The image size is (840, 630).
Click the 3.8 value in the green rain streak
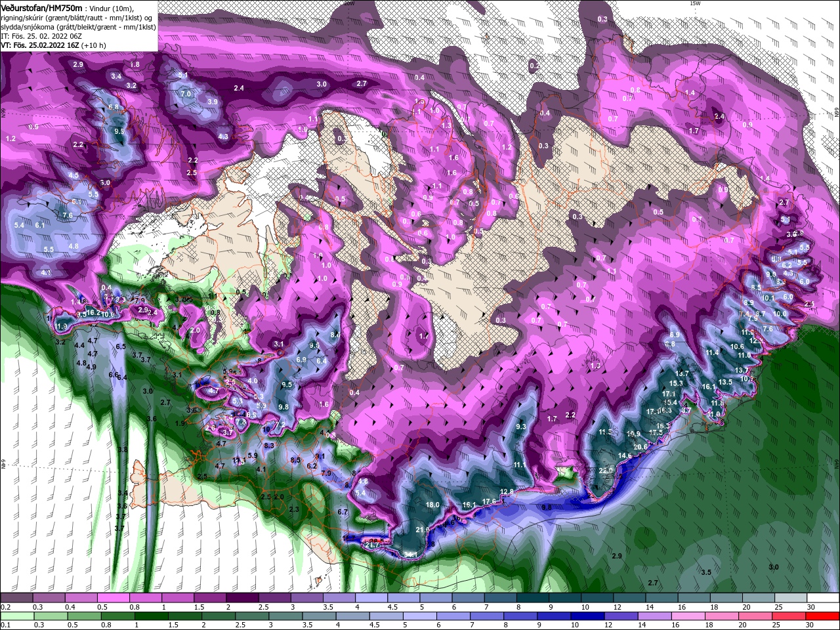tap(122, 450)
